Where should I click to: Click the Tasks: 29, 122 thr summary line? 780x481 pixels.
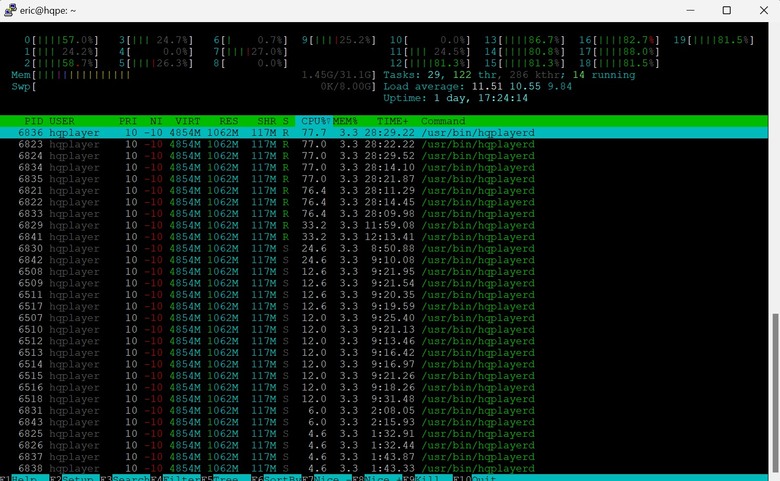pyautogui.click(x=509, y=75)
